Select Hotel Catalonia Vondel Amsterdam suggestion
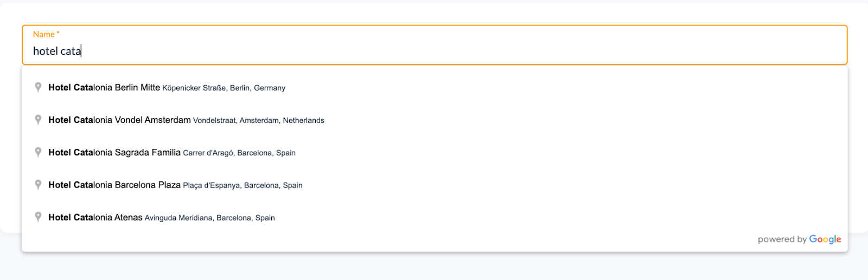 [434, 120]
